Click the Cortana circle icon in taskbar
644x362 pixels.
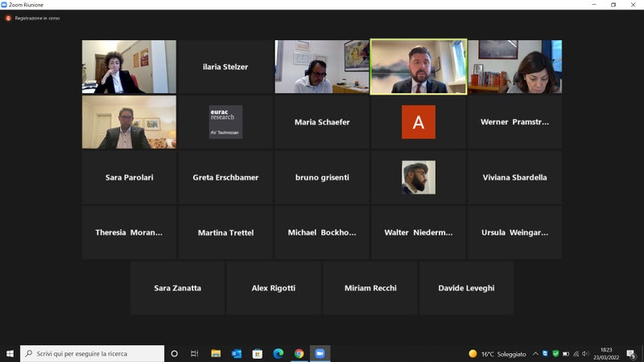[175, 353]
